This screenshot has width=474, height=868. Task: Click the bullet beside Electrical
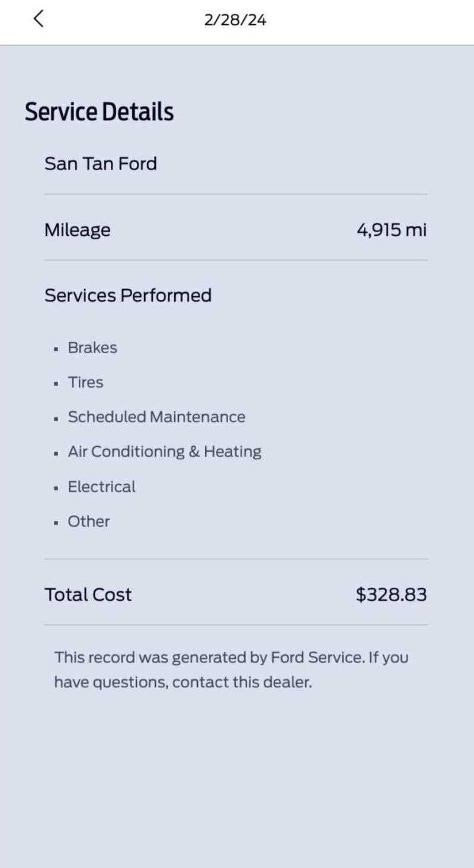pos(56,488)
